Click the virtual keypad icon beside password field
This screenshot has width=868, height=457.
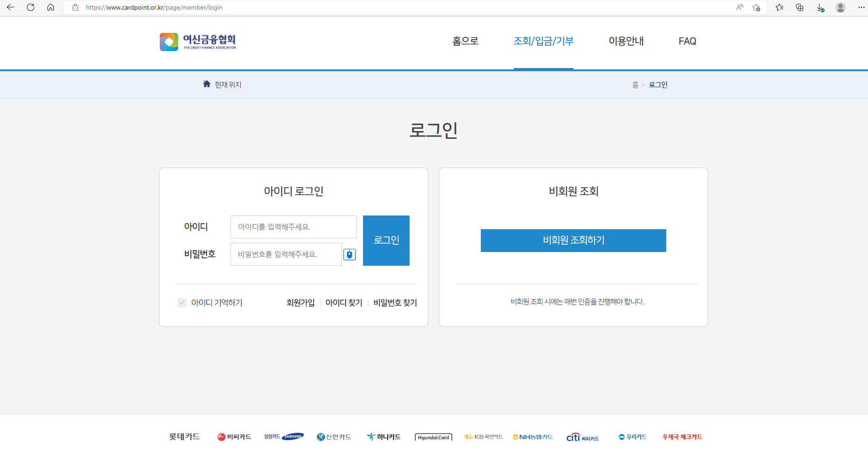coord(349,254)
